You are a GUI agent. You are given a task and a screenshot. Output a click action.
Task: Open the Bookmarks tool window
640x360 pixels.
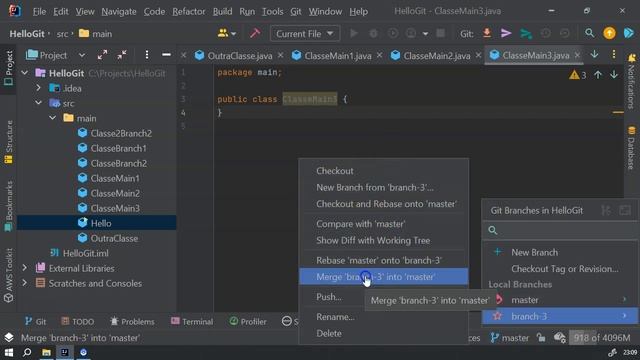pyautogui.click(x=8, y=206)
